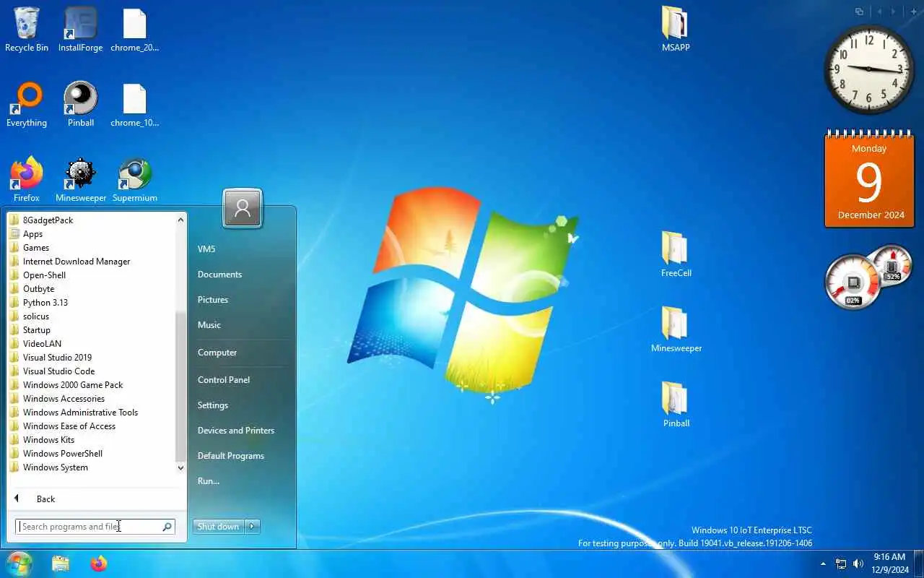Expand the VideoLAN folder
The width and height of the screenshot is (924, 578).
(91, 343)
